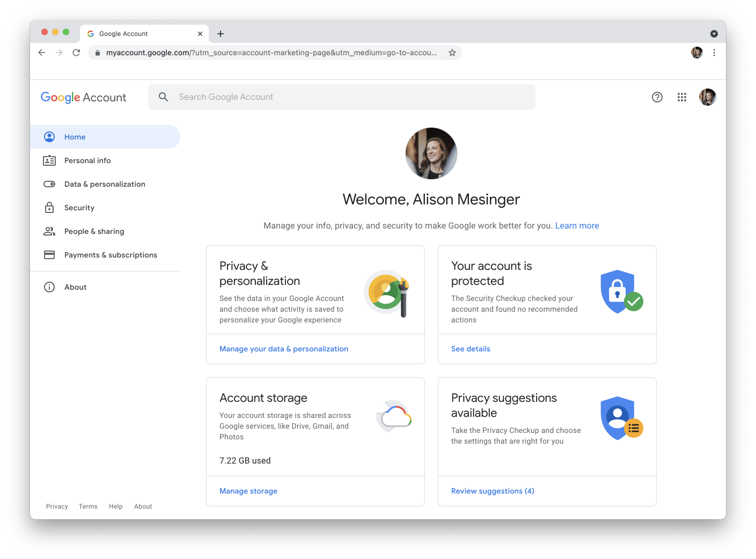Click the Account storage heading

(263, 398)
